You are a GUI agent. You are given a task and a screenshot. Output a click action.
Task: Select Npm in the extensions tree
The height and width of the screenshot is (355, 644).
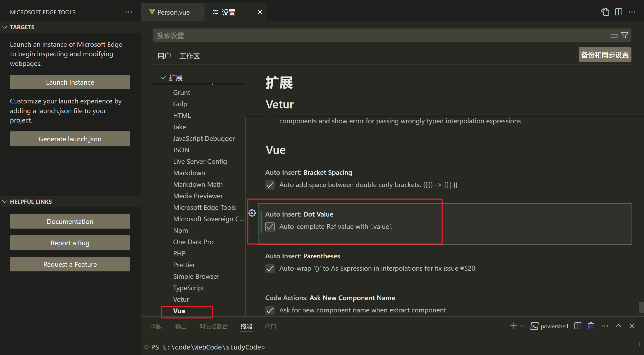[x=180, y=230]
